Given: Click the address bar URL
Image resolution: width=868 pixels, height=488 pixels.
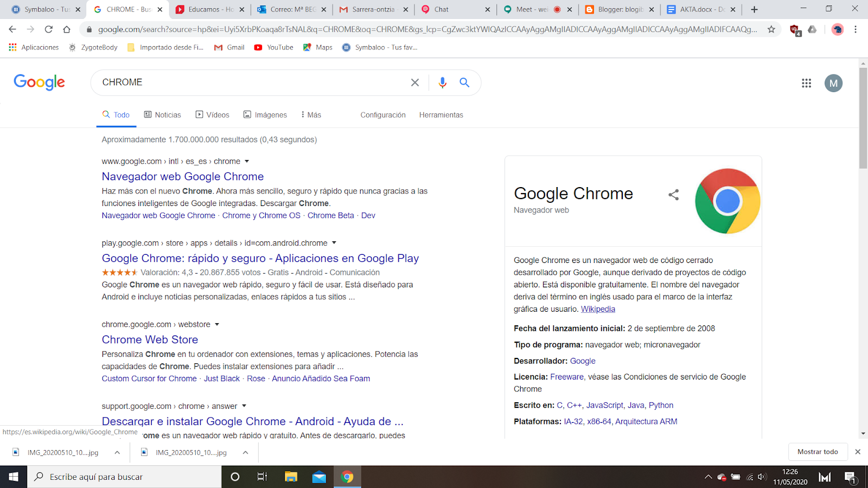Looking at the screenshot, I should point(427,29).
